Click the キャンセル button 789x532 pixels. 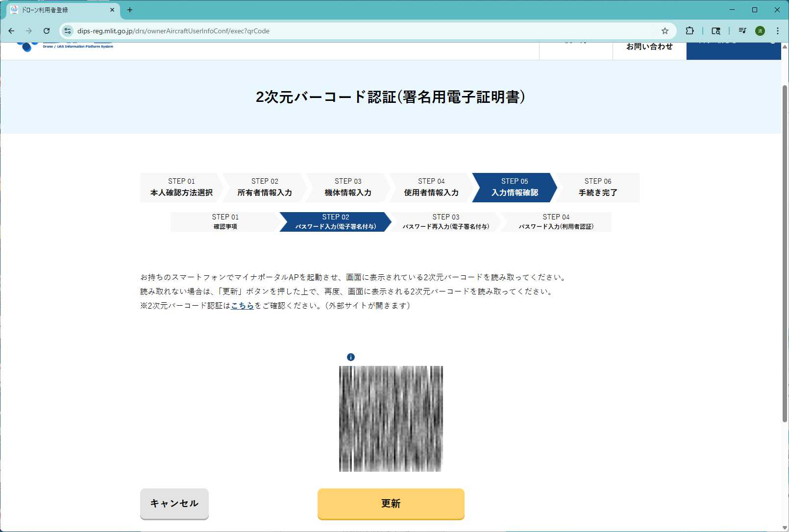click(174, 504)
